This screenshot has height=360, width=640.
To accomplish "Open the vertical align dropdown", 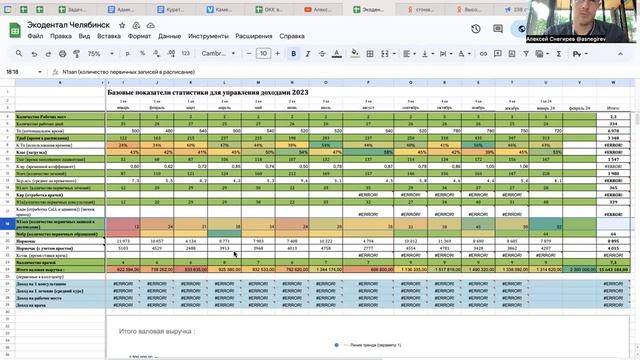I will tap(427, 53).
